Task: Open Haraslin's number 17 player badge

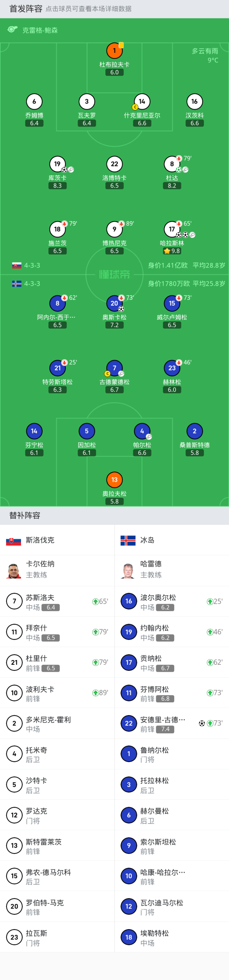Action: point(171,229)
